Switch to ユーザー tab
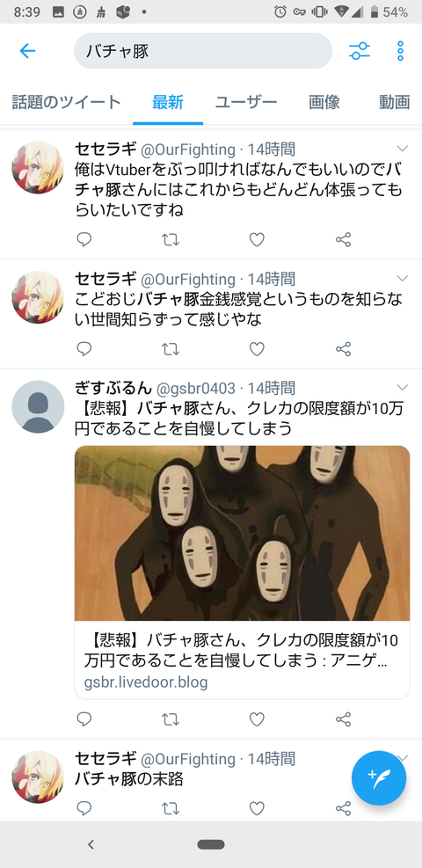This screenshot has height=868, width=422. [x=246, y=102]
